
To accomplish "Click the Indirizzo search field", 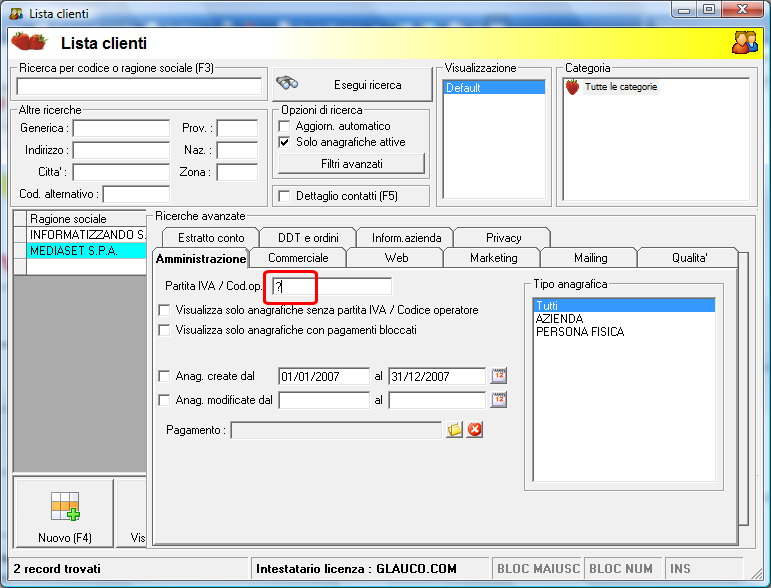I will pyautogui.click(x=121, y=150).
